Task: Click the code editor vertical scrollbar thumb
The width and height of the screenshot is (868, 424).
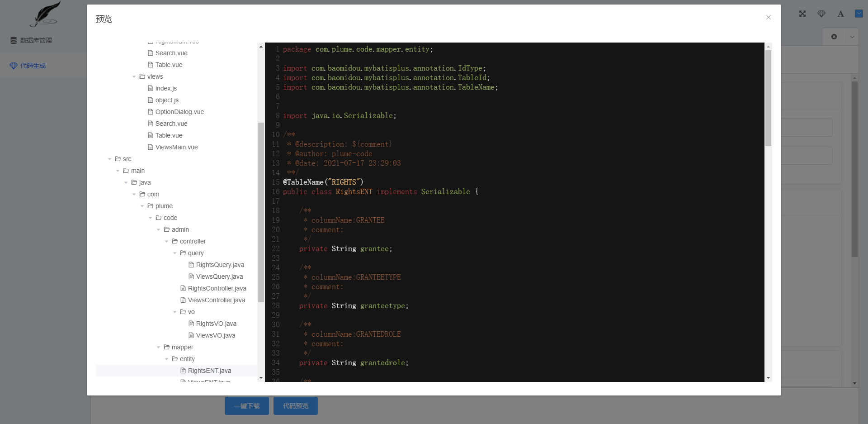Action: point(768,98)
